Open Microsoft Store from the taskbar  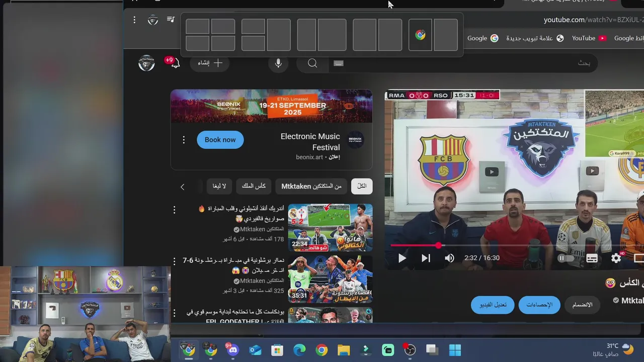pos(277,350)
